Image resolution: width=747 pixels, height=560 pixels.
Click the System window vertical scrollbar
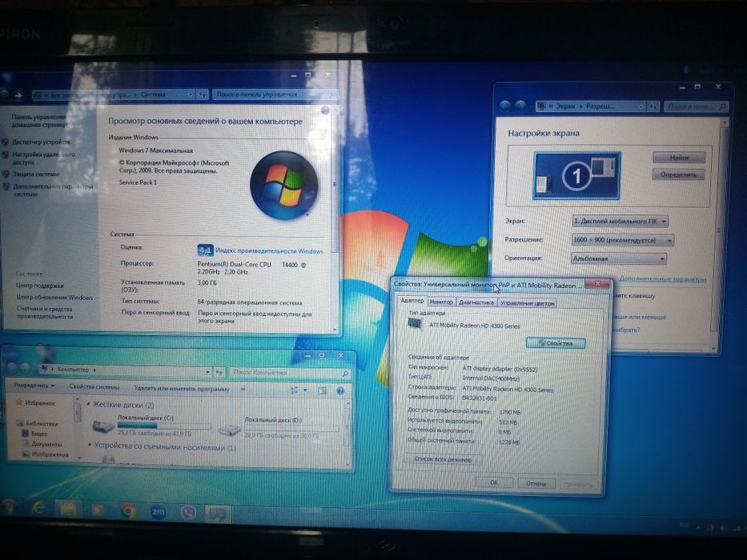335,219
